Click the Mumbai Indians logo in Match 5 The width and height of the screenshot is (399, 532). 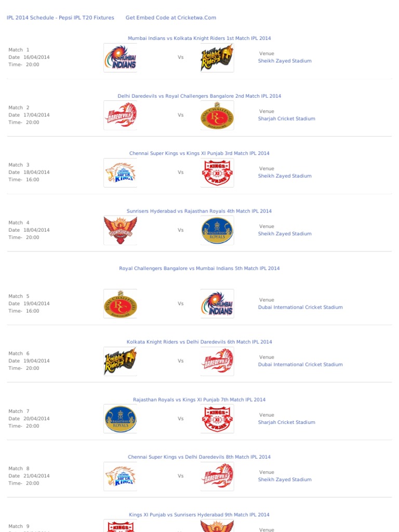pyautogui.click(x=217, y=303)
